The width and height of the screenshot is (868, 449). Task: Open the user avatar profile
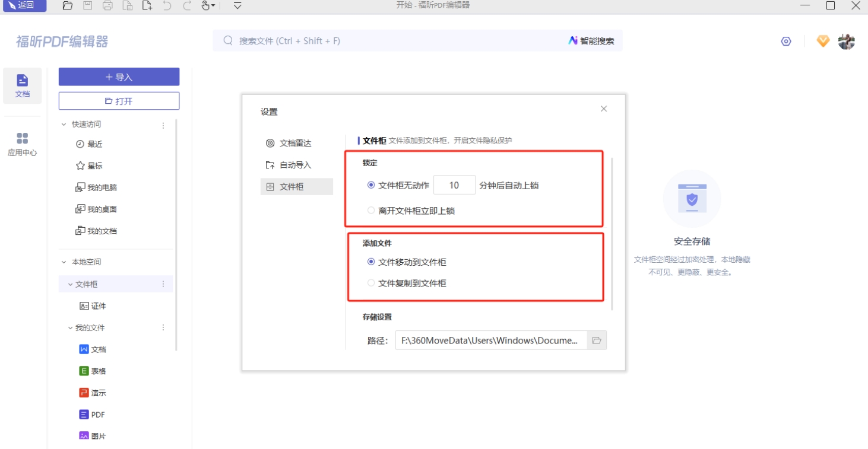tap(846, 42)
